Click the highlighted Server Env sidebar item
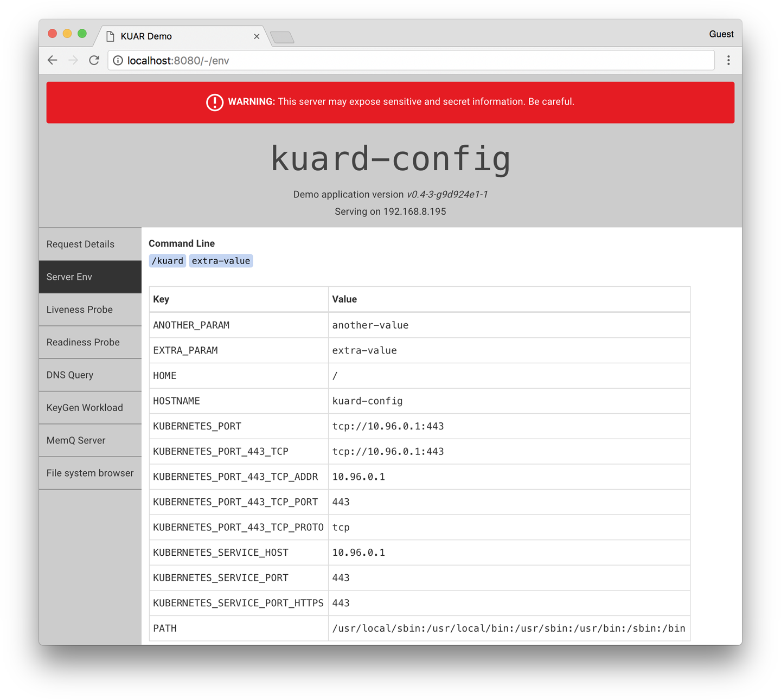The height and width of the screenshot is (700, 781). coord(69,277)
